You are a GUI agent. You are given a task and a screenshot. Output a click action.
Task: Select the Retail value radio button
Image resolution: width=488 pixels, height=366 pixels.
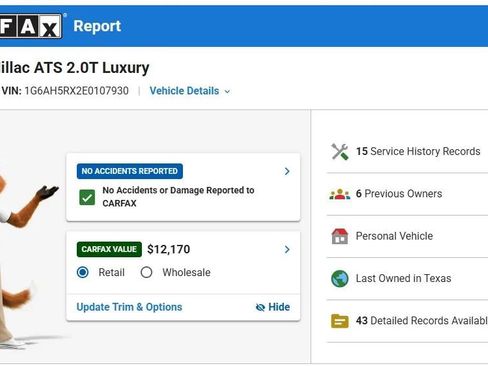click(x=83, y=272)
